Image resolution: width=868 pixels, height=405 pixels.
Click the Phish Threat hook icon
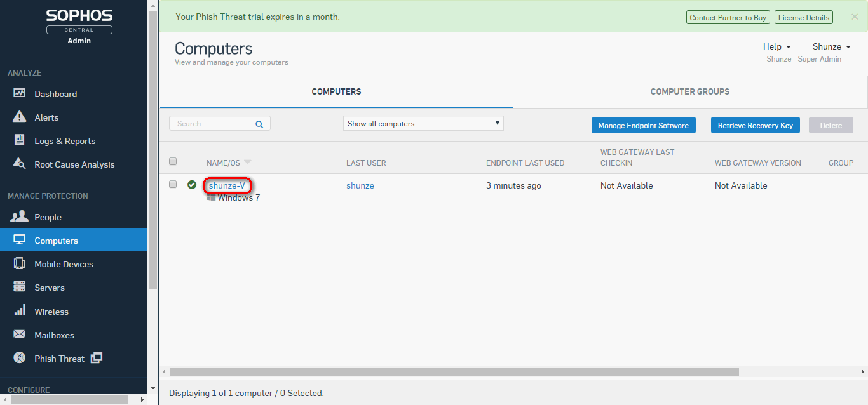coord(20,358)
